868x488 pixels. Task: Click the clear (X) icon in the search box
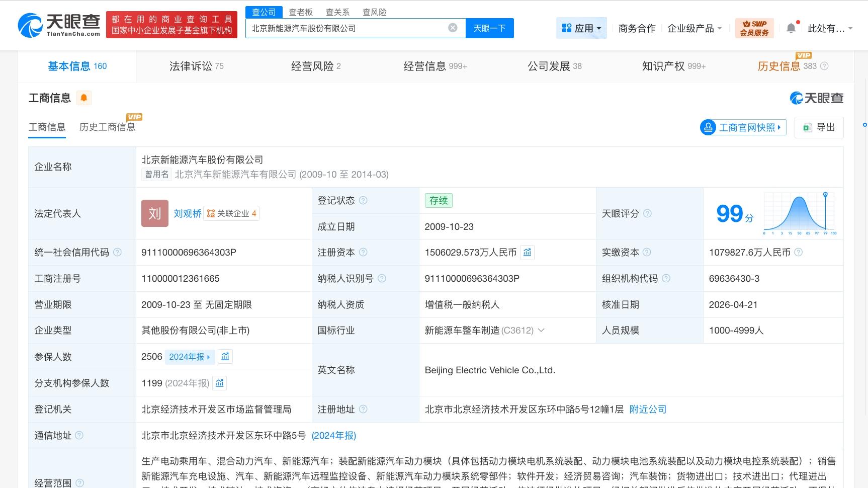[x=452, y=28]
